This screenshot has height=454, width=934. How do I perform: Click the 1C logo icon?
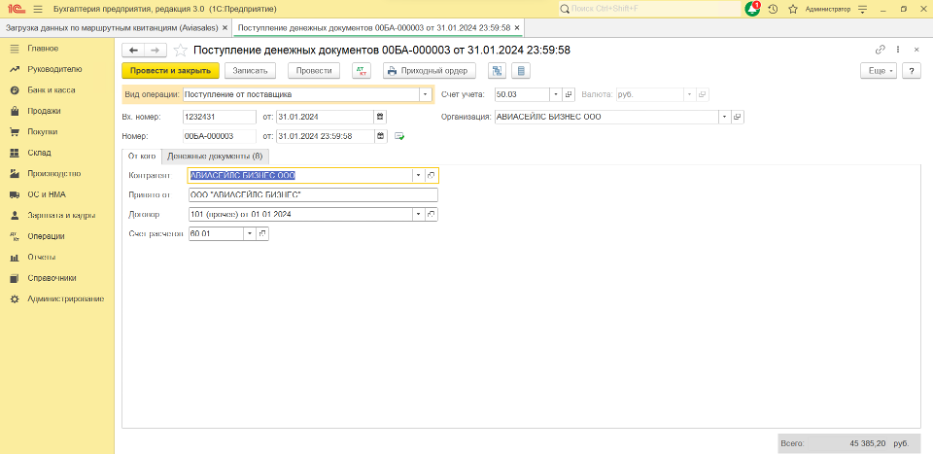pos(16,10)
